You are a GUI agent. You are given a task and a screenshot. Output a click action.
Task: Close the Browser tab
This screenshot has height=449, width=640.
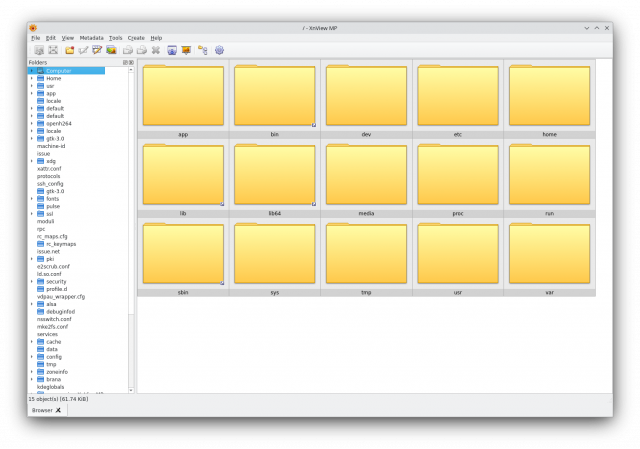coord(58,410)
